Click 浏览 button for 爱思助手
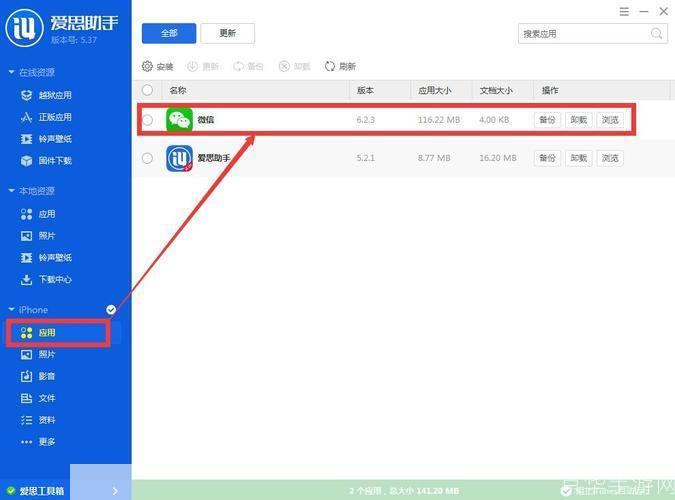 click(610, 158)
